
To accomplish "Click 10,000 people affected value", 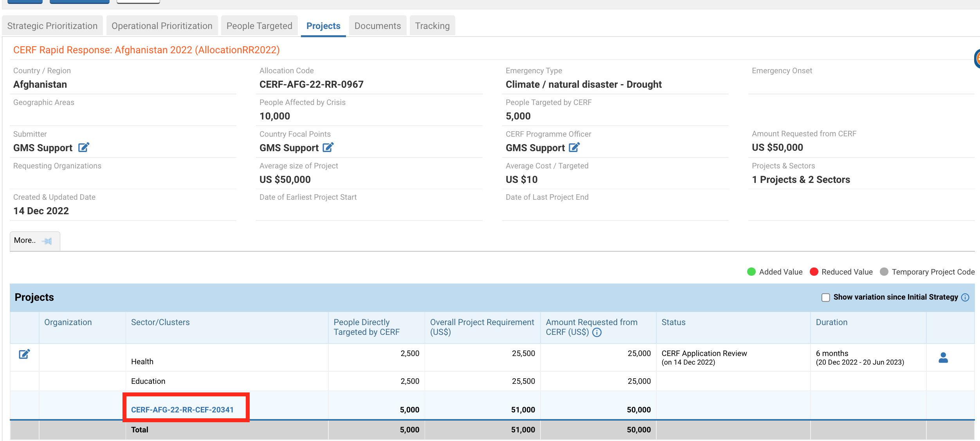I will click(x=275, y=116).
